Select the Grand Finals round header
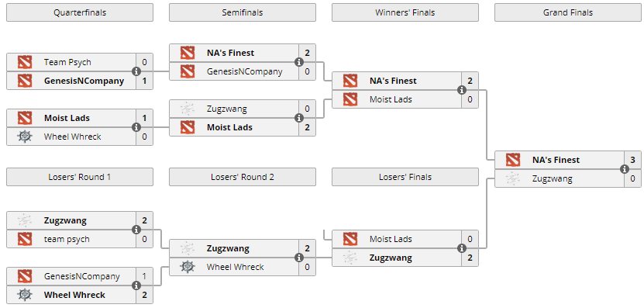Screen dimensions: 644x308 coord(568,12)
